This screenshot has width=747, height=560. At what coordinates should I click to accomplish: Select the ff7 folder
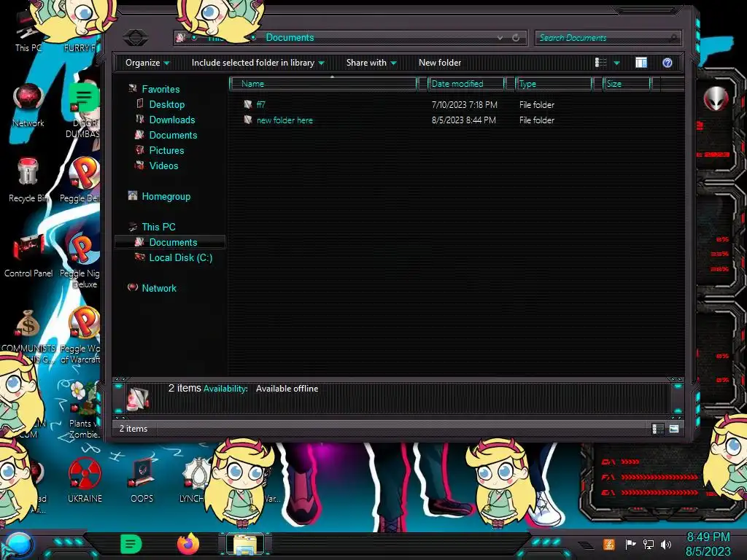click(x=260, y=105)
